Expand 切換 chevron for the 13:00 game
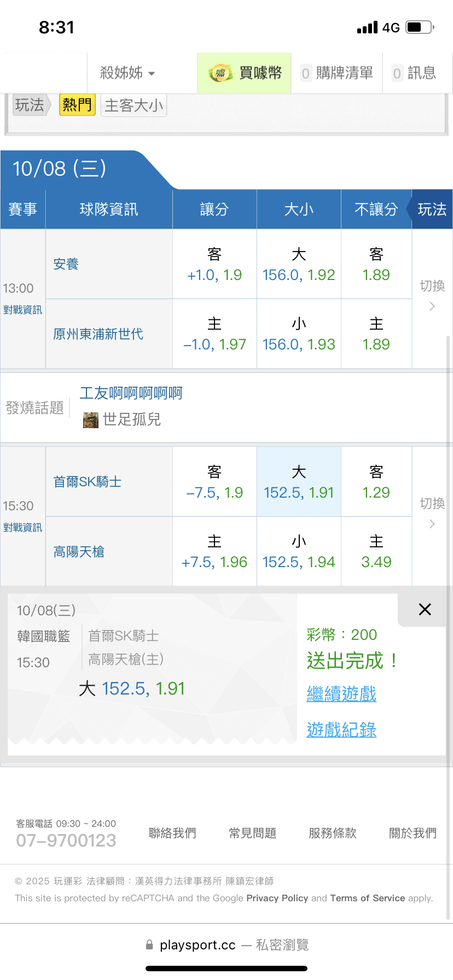This screenshot has height=980, width=453. 432,306
